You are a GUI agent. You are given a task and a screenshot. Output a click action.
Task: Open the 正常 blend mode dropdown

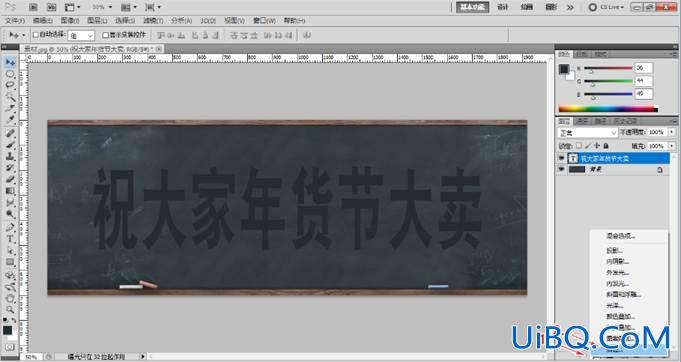click(587, 132)
